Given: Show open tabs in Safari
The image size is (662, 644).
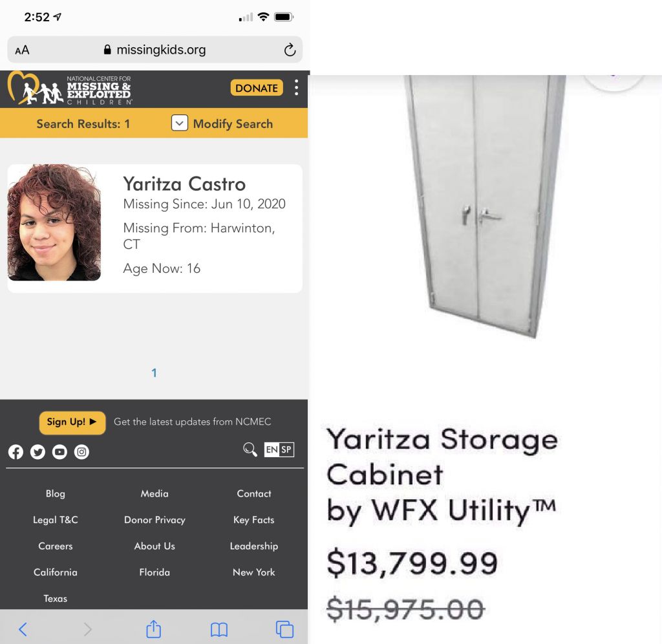Looking at the screenshot, I should 284,629.
